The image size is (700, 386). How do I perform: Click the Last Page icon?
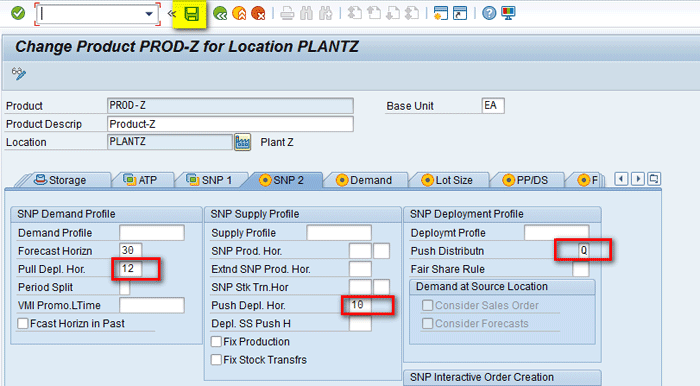[412, 13]
